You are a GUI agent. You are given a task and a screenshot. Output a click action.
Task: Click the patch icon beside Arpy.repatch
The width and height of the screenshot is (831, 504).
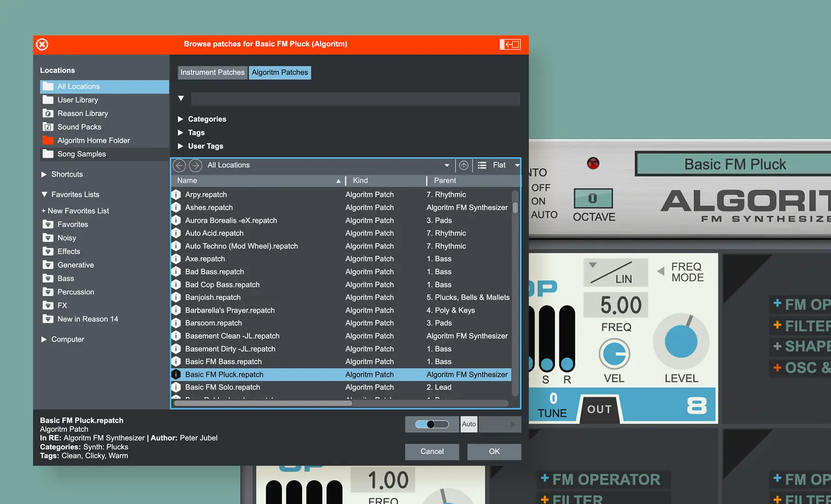pyautogui.click(x=176, y=194)
